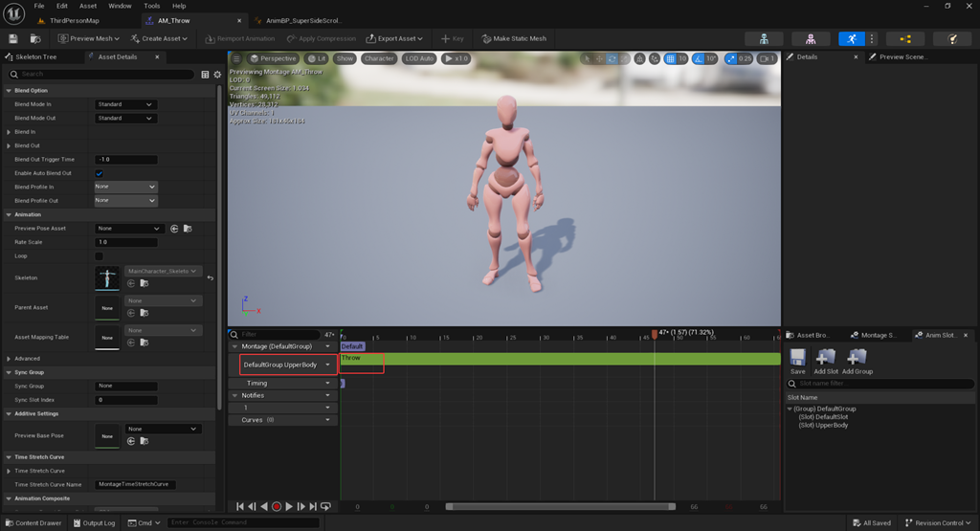
Task: Open the Skeletal Mesh editor mode icon
Action: coord(811,38)
